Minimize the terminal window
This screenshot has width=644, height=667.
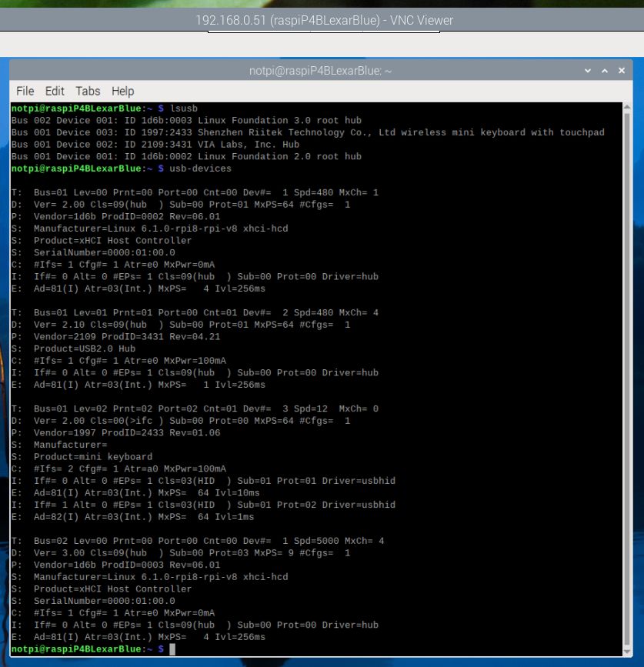tap(587, 71)
